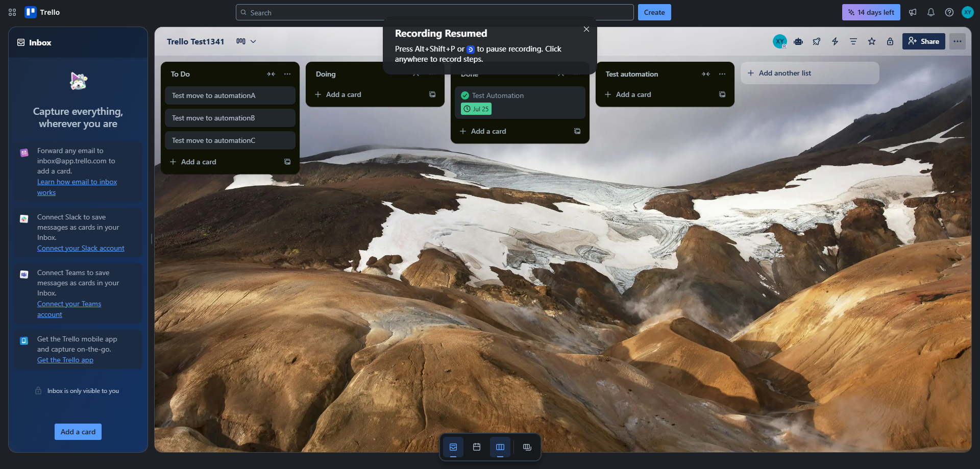Open card Test move to automationA
The width and height of the screenshot is (980, 469).
pos(230,95)
